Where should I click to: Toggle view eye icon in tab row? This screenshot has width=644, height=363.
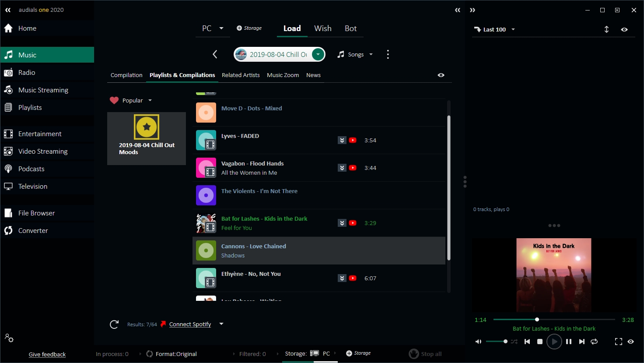pos(441,75)
